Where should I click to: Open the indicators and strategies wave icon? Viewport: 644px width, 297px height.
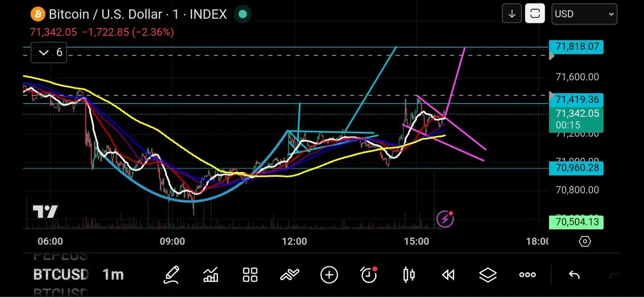289,275
